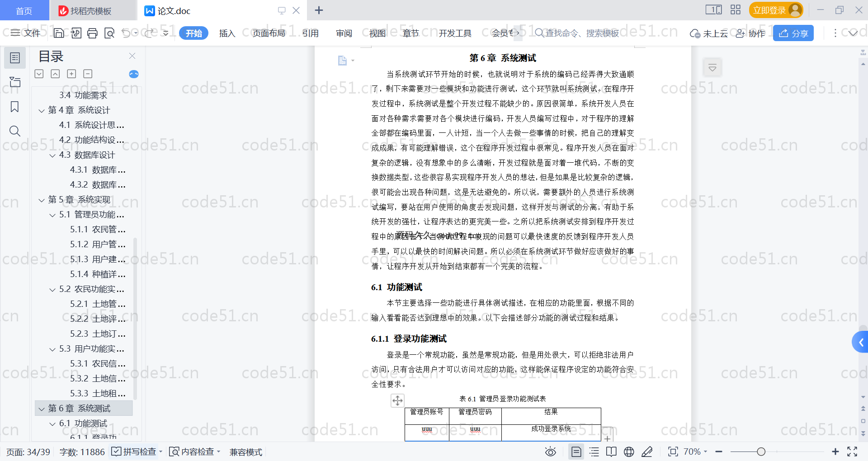Screen dimensions: 868x461
Task: Collapse 第4章 系统设计 tree node
Action: coord(42,111)
